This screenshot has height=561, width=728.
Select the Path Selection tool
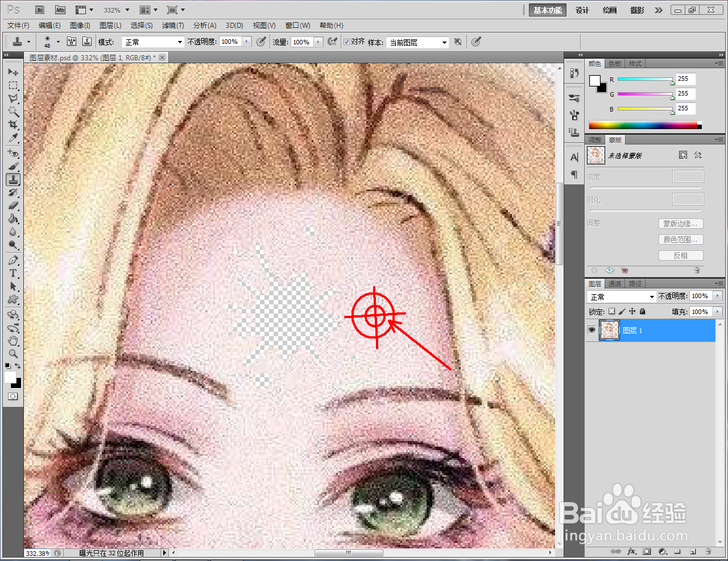[13, 287]
